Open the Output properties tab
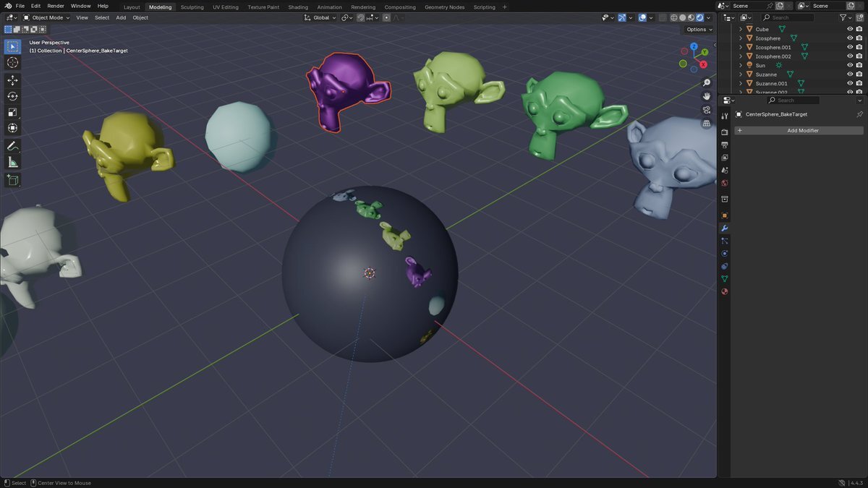868x488 pixels. click(x=725, y=145)
